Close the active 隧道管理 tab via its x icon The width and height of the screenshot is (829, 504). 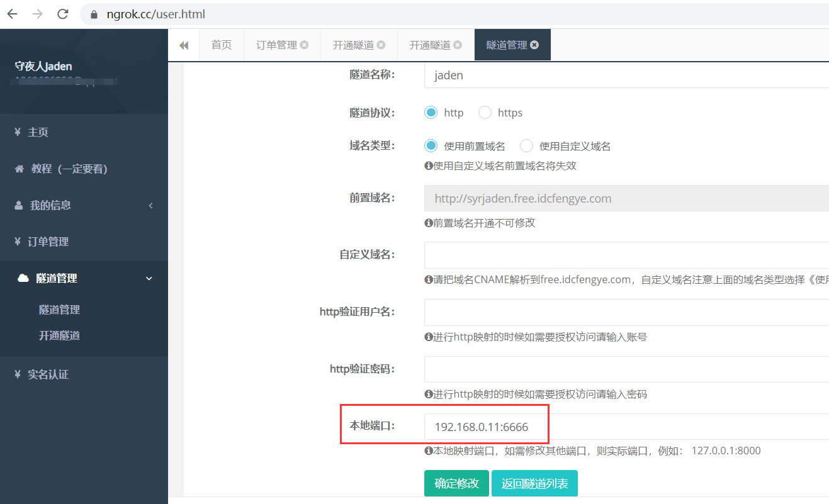tap(534, 45)
